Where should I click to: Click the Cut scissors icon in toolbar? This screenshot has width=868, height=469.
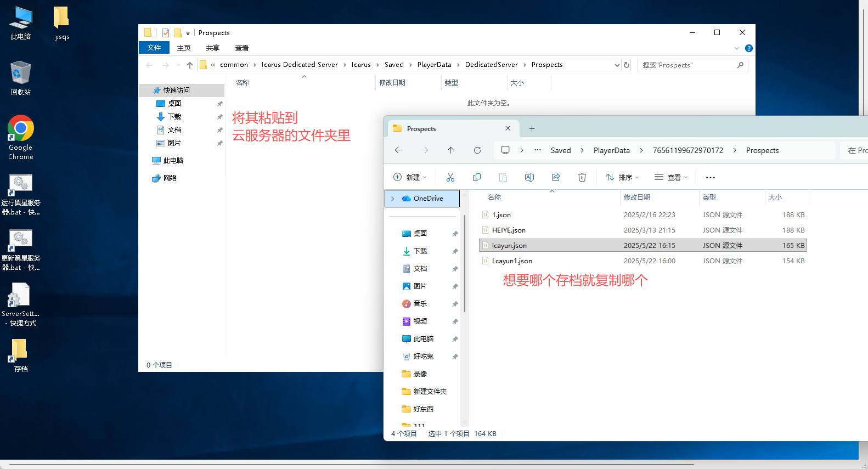(x=450, y=177)
